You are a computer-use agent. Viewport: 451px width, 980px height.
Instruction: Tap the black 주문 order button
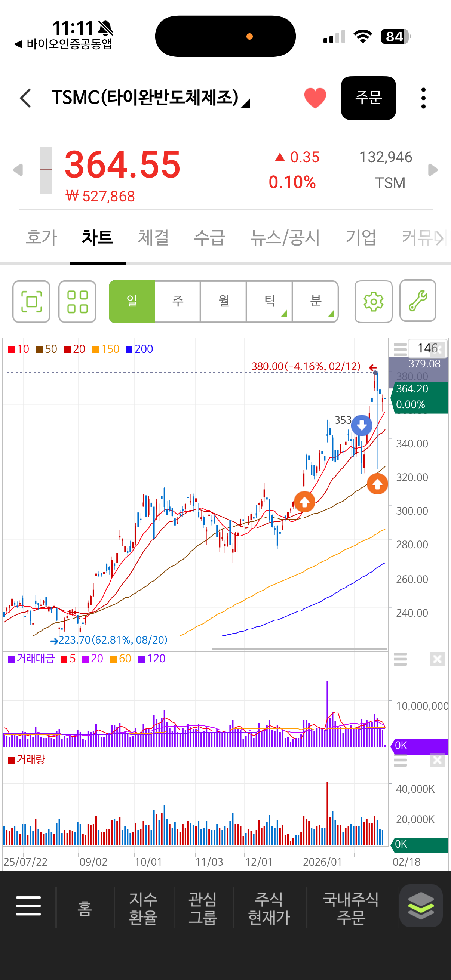click(368, 98)
